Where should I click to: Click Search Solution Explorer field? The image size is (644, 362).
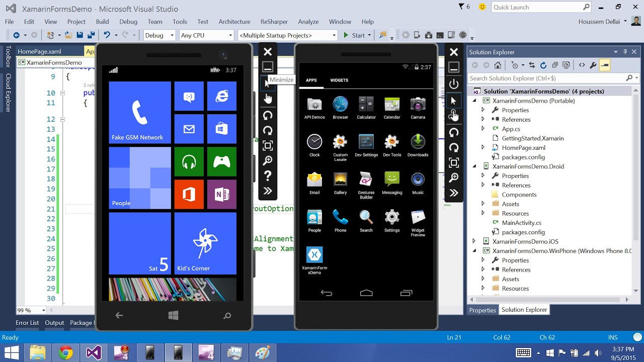[553, 78]
